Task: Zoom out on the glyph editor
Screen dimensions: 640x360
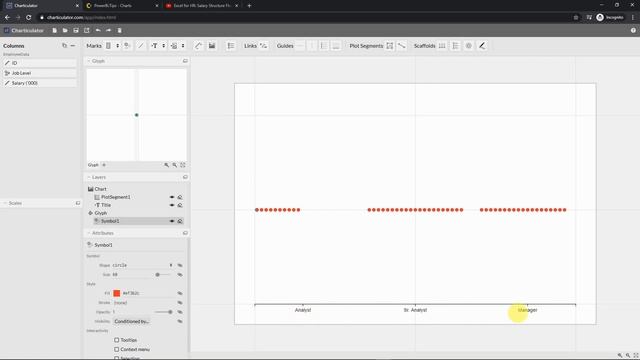Action: [175, 165]
